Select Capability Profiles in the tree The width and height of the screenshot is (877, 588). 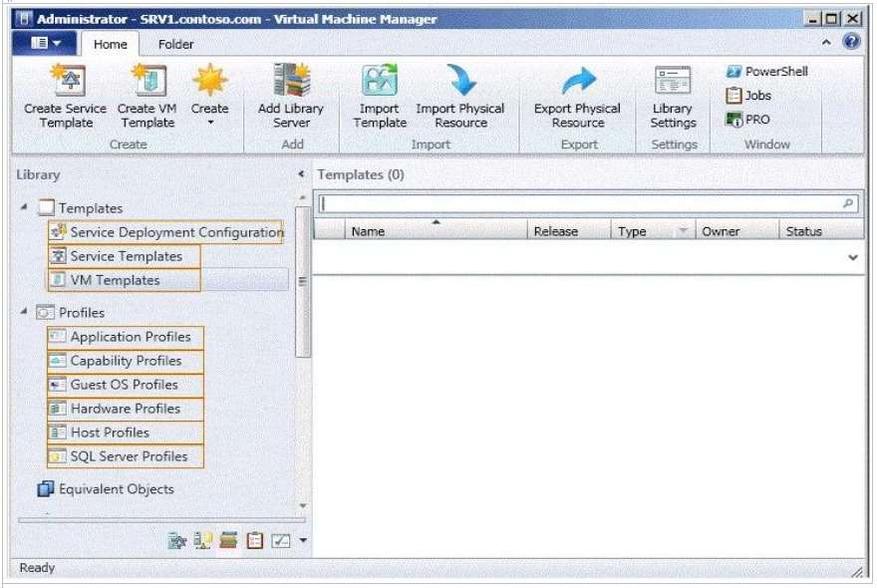(126, 361)
